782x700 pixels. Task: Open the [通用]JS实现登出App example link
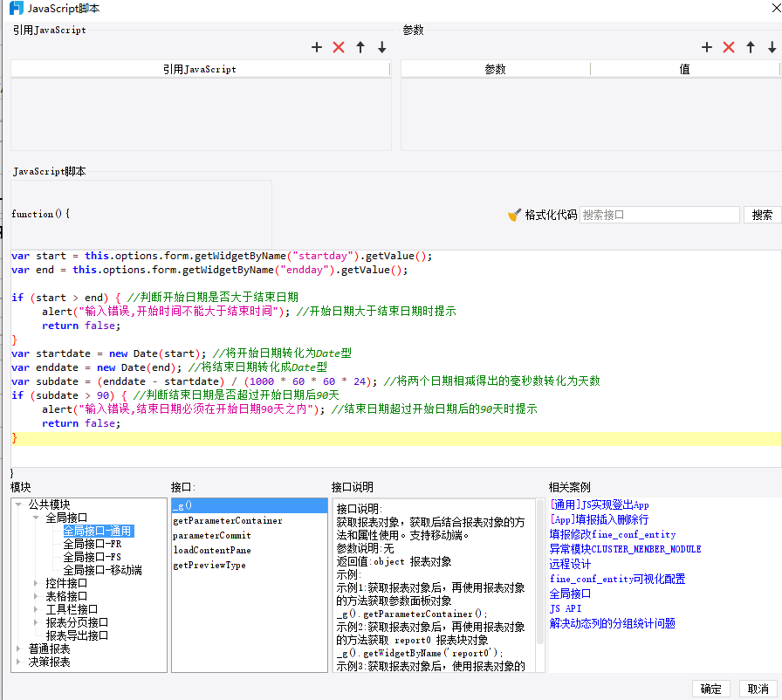[x=600, y=504]
